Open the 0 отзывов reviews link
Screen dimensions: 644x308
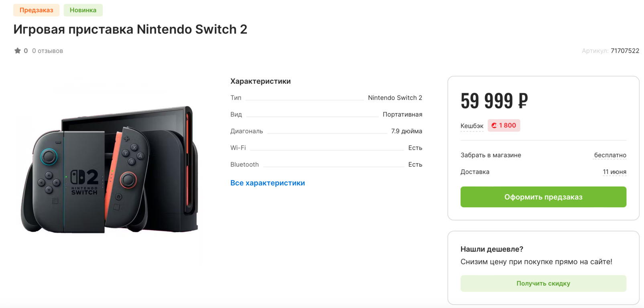pos(47,51)
